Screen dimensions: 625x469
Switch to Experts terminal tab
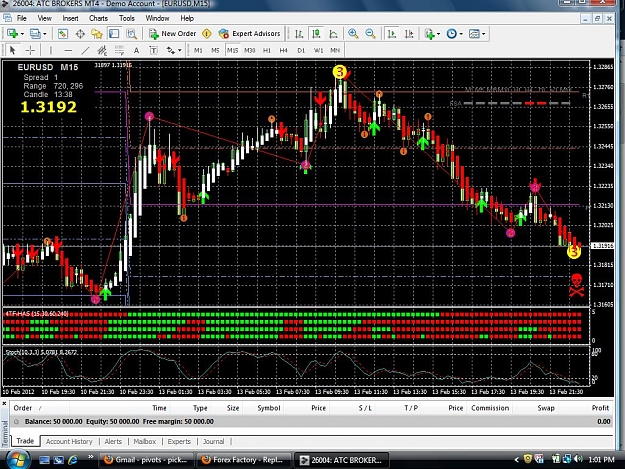(x=179, y=442)
